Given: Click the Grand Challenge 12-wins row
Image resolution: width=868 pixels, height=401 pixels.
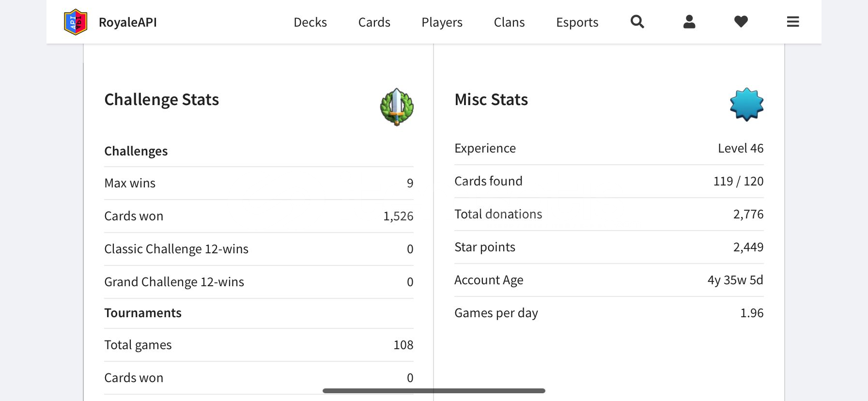Looking at the screenshot, I should [x=259, y=282].
